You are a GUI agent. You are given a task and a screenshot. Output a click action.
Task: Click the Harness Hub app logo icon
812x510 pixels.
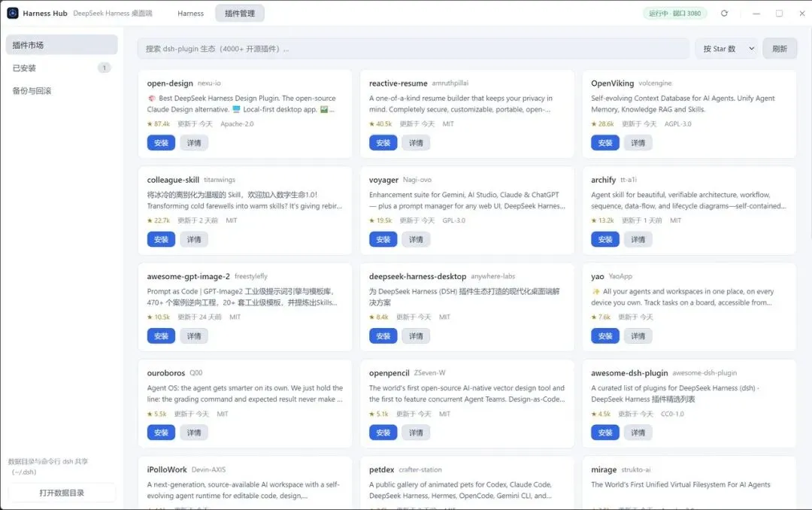(x=13, y=13)
